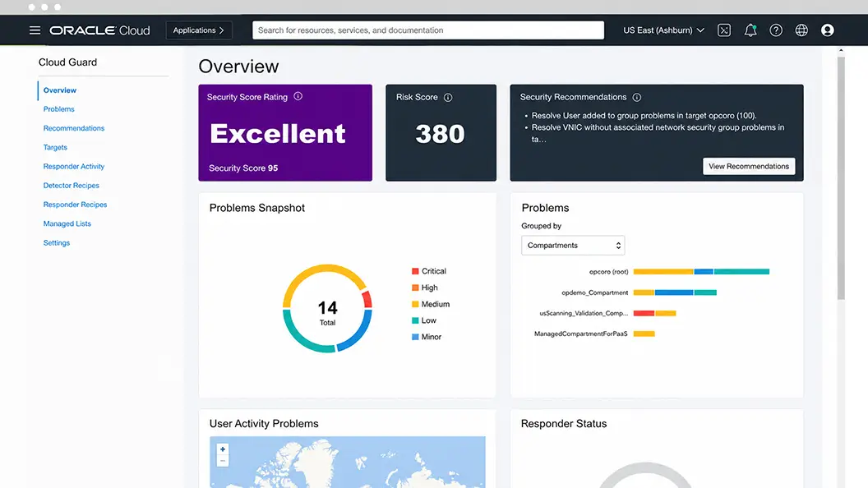Show info for Risk Score
This screenshot has width=868, height=488.
coord(448,98)
